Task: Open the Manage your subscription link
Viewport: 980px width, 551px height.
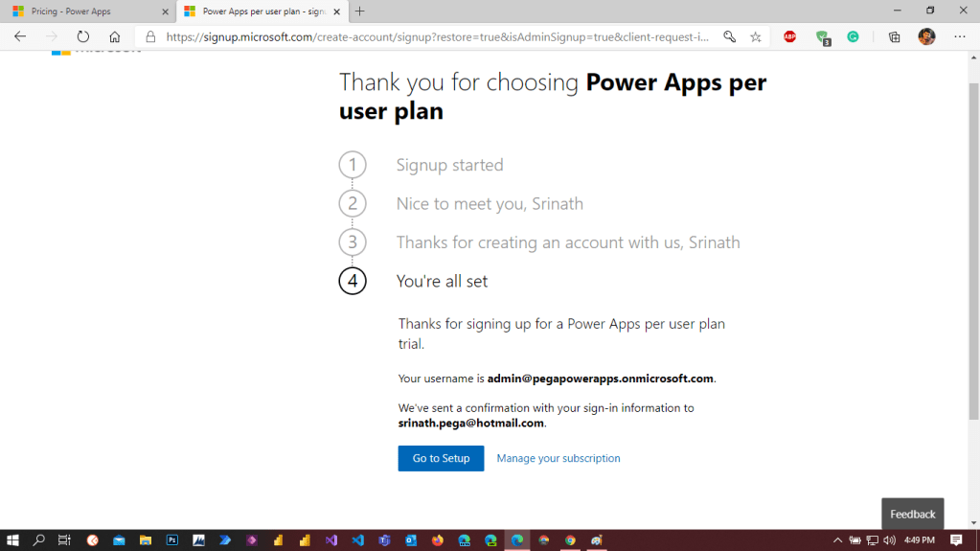Action: click(558, 458)
